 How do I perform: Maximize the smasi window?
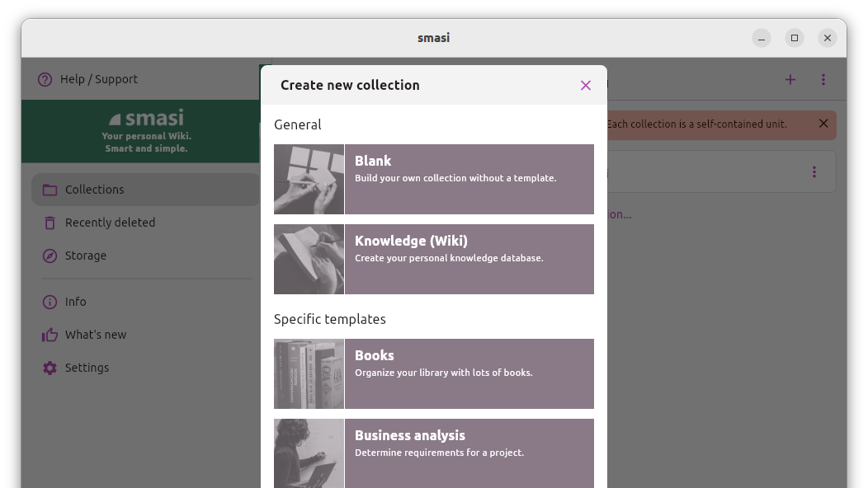795,38
